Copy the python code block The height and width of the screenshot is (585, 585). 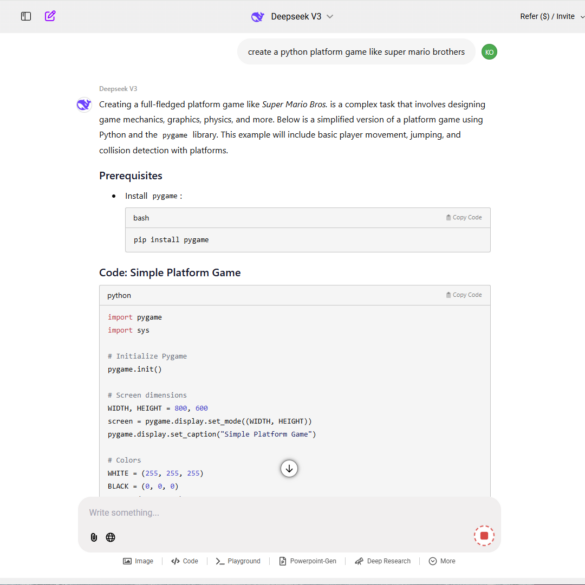tap(464, 295)
